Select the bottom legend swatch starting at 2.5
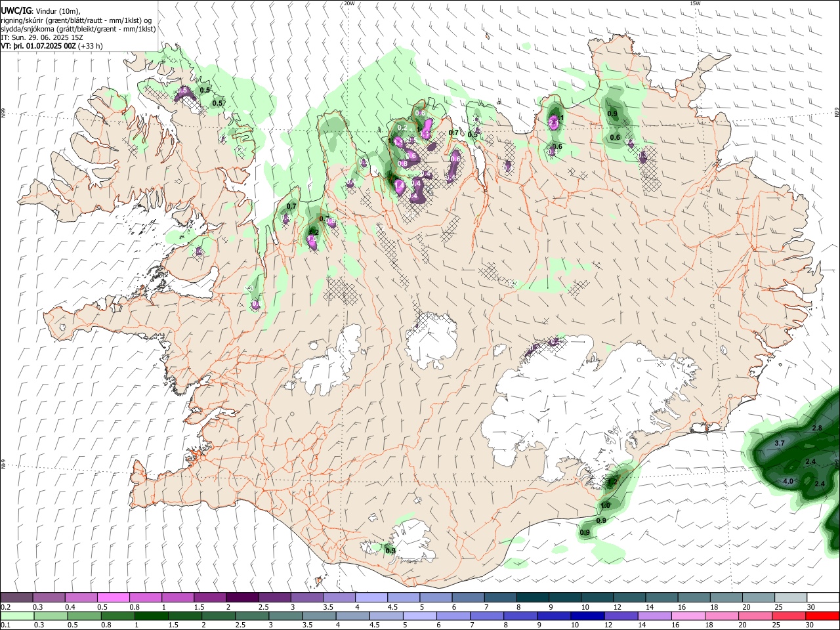 tap(251, 616)
